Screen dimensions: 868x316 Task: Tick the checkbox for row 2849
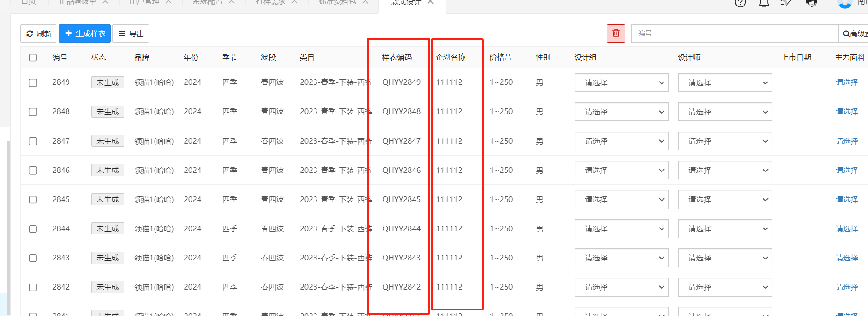click(33, 83)
